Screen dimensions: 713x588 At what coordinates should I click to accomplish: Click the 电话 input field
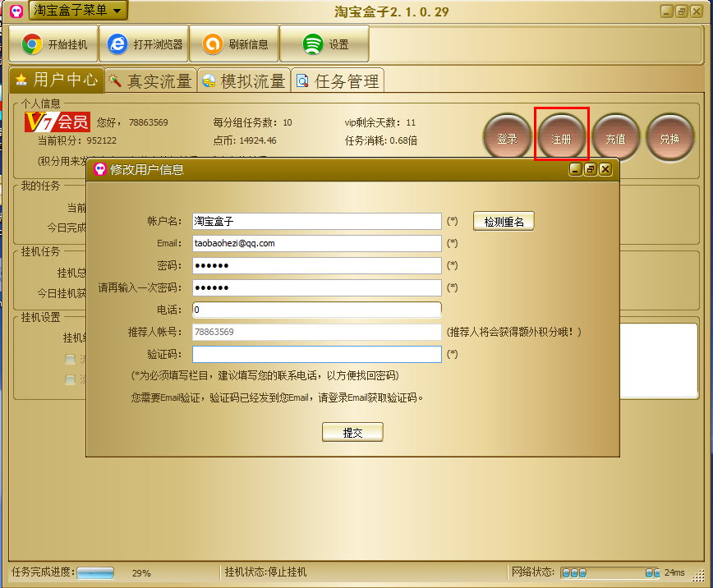[316, 310]
